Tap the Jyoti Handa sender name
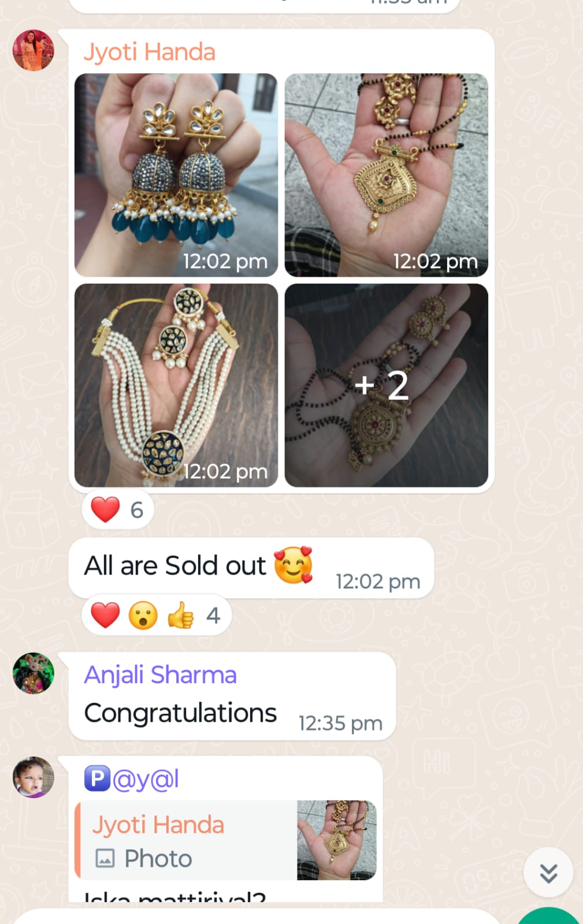583x924 pixels. [x=150, y=52]
